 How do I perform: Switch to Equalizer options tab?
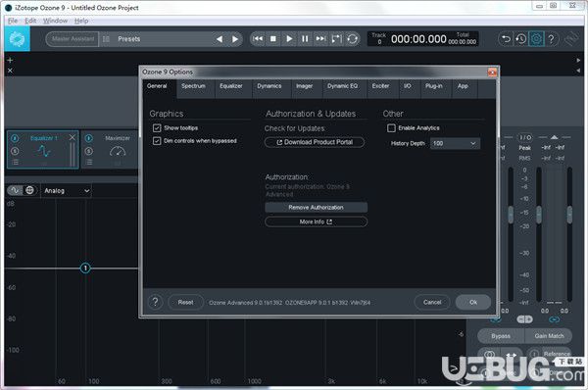[x=231, y=86]
